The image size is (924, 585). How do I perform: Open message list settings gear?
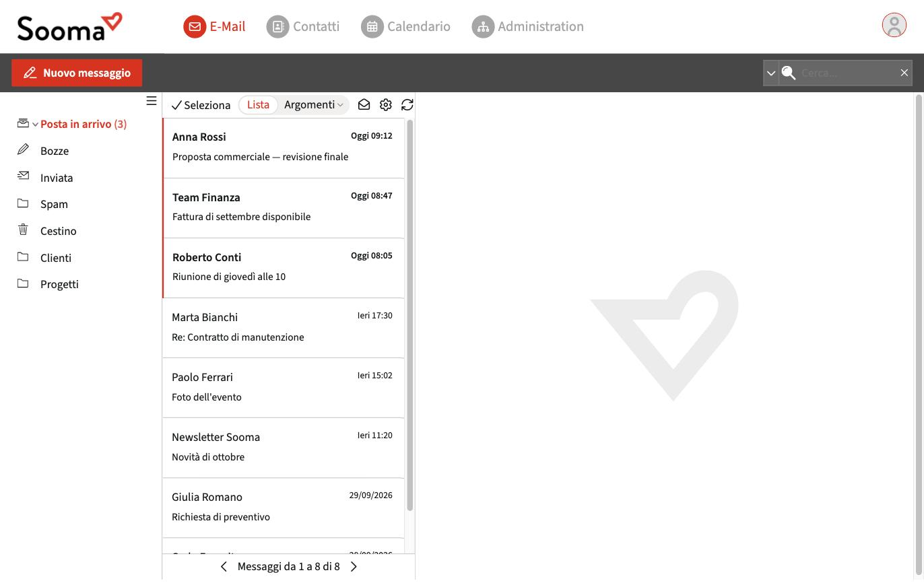pyautogui.click(x=385, y=104)
